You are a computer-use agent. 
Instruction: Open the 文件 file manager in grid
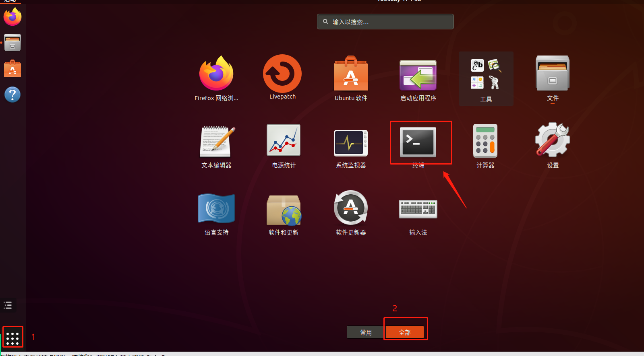pyautogui.click(x=553, y=74)
